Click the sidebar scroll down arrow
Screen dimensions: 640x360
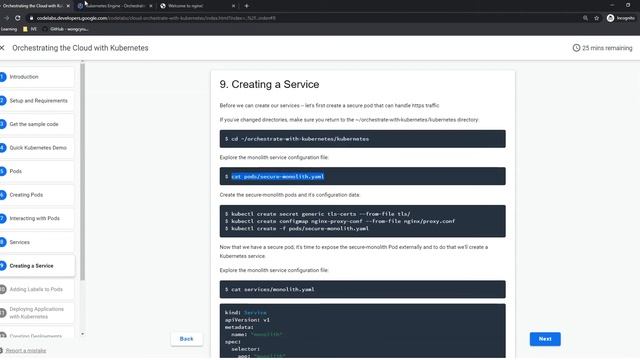pyautogui.click(x=82, y=334)
